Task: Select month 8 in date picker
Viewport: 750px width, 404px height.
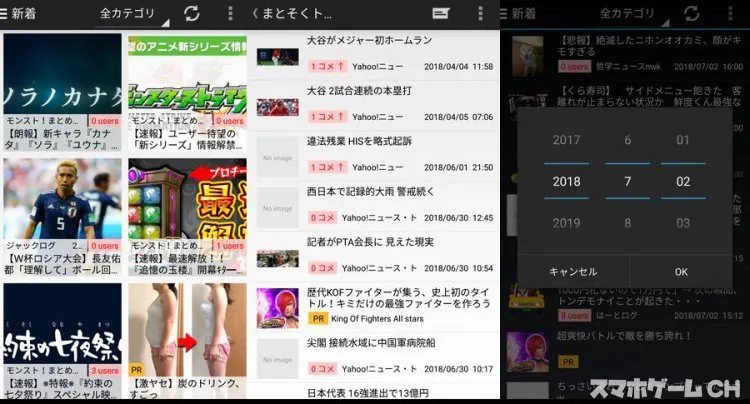Action: [x=628, y=223]
